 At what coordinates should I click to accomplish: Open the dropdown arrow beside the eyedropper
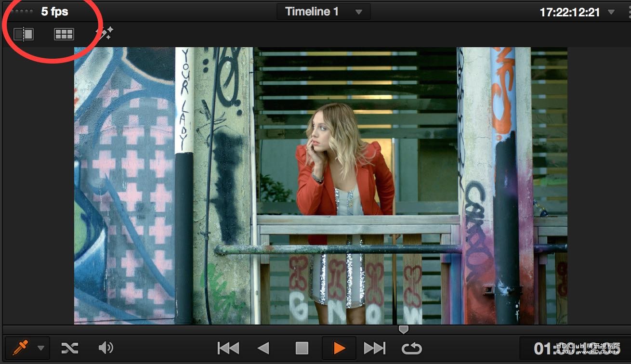[x=40, y=348]
